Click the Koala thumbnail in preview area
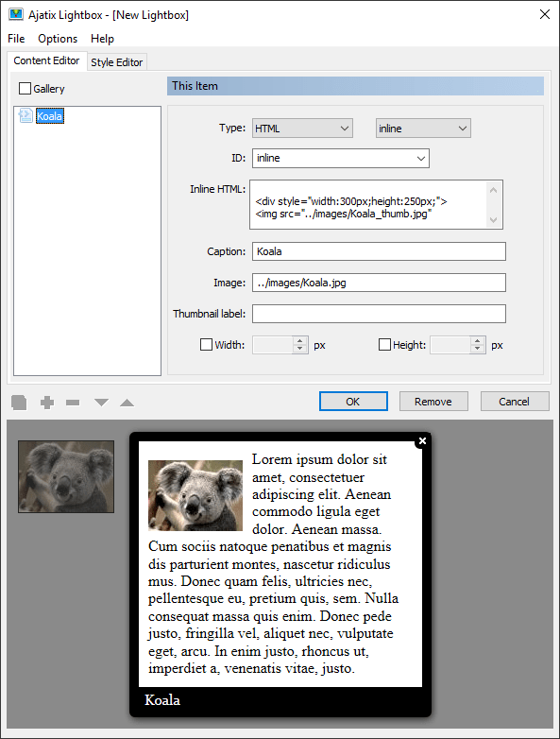 point(66,476)
